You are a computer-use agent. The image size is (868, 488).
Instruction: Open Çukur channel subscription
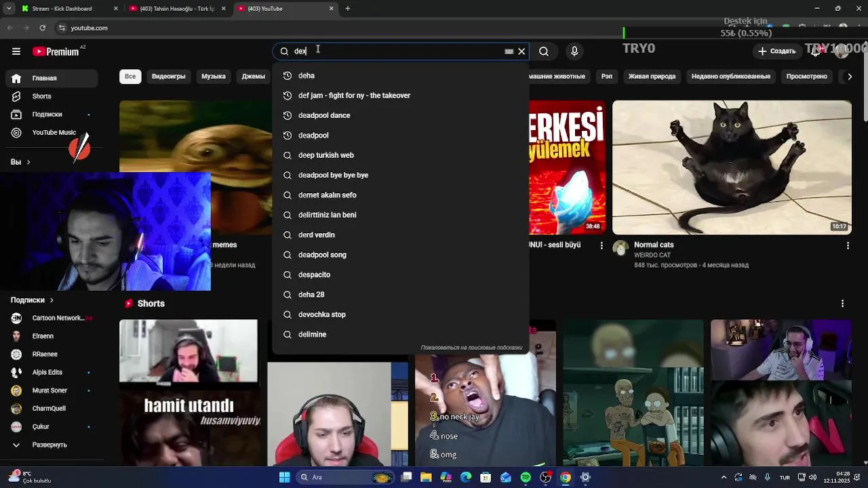pos(52,426)
